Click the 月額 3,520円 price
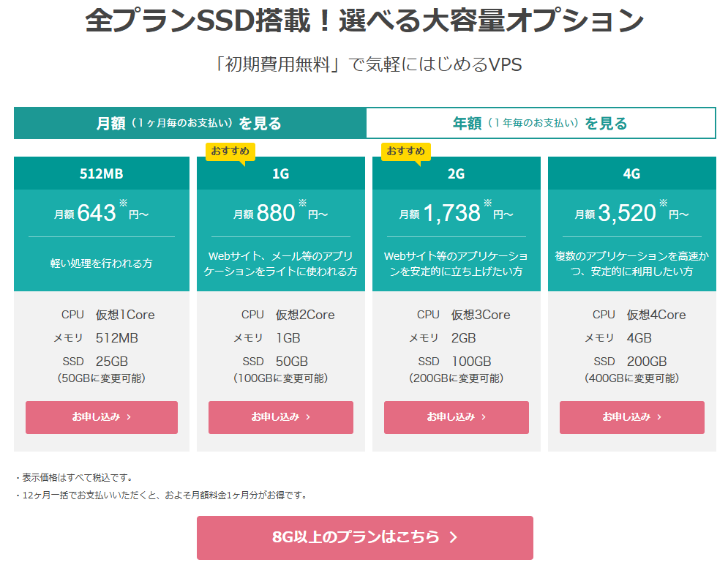 point(632,213)
